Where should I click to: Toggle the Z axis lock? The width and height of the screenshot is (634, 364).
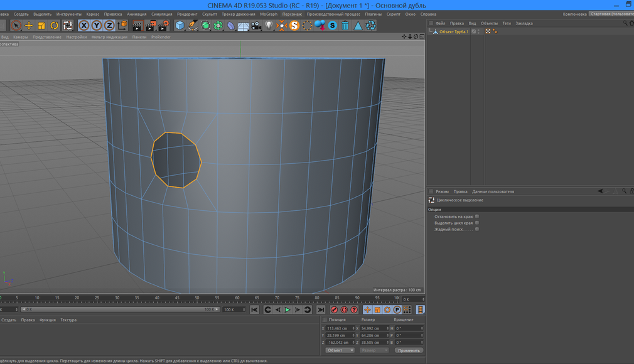(109, 26)
